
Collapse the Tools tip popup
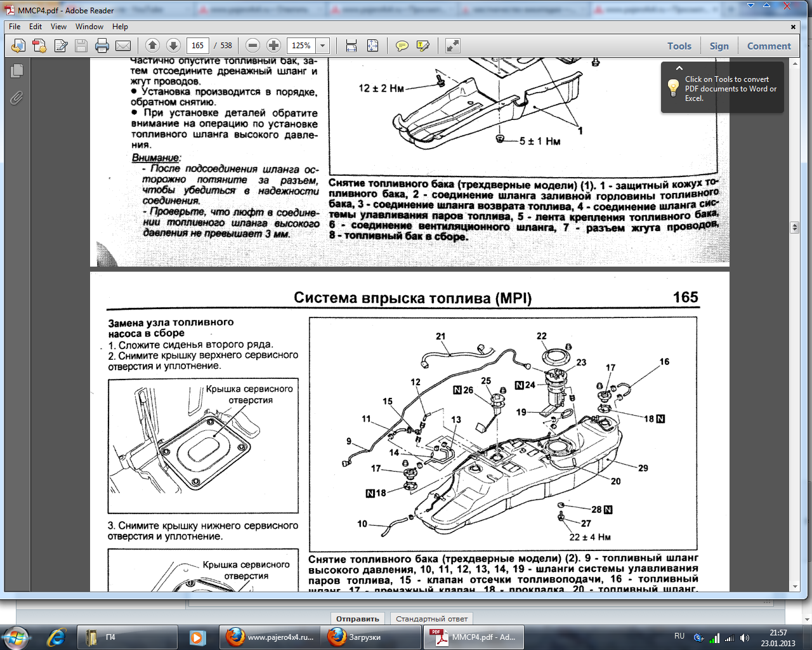click(679, 68)
